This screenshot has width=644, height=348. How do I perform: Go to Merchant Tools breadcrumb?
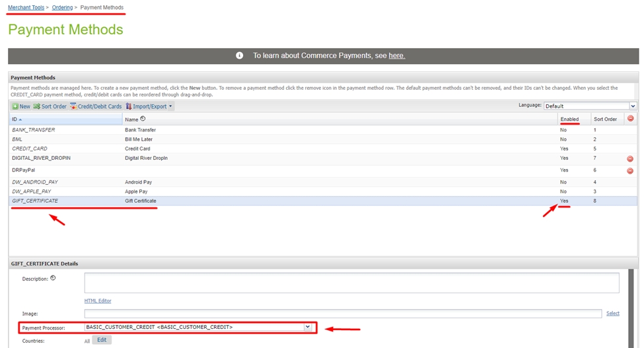point(26,7)
